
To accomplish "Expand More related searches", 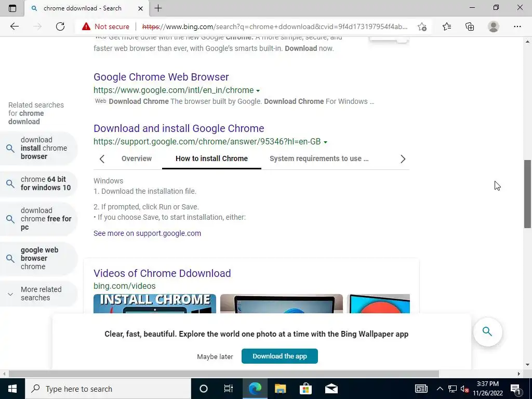I will tap(38, 294).
